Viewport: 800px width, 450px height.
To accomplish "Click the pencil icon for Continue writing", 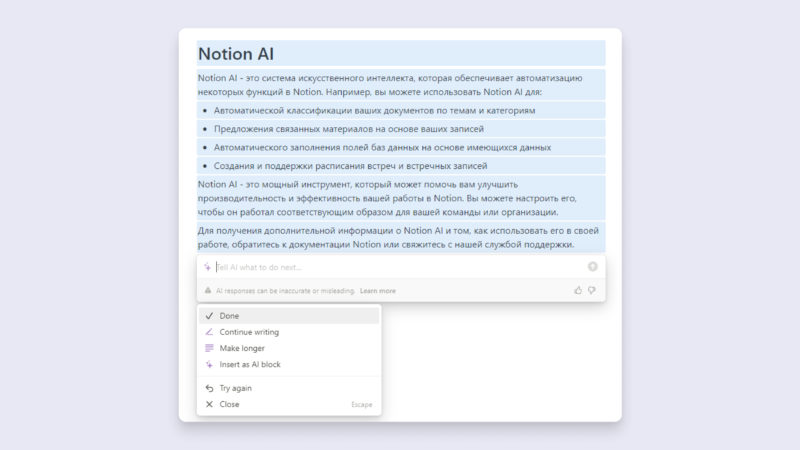I will pyautogui.click(x=209, y=332).
